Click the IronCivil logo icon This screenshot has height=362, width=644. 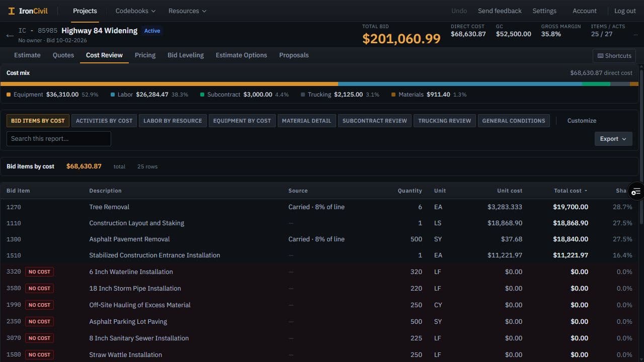12,11
